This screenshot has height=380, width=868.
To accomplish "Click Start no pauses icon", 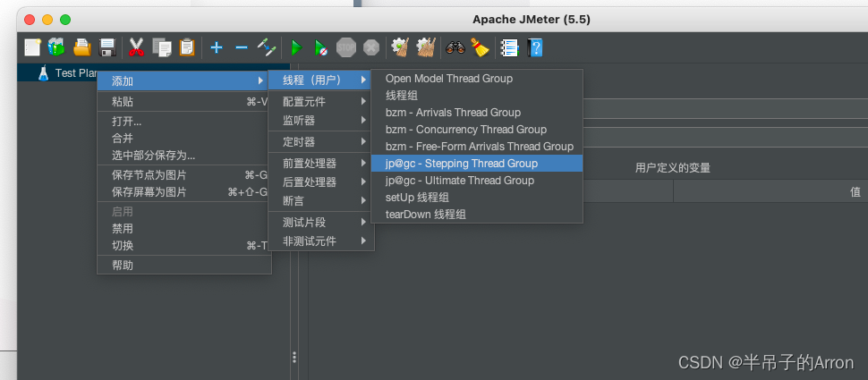I will [x=321, y=48].
